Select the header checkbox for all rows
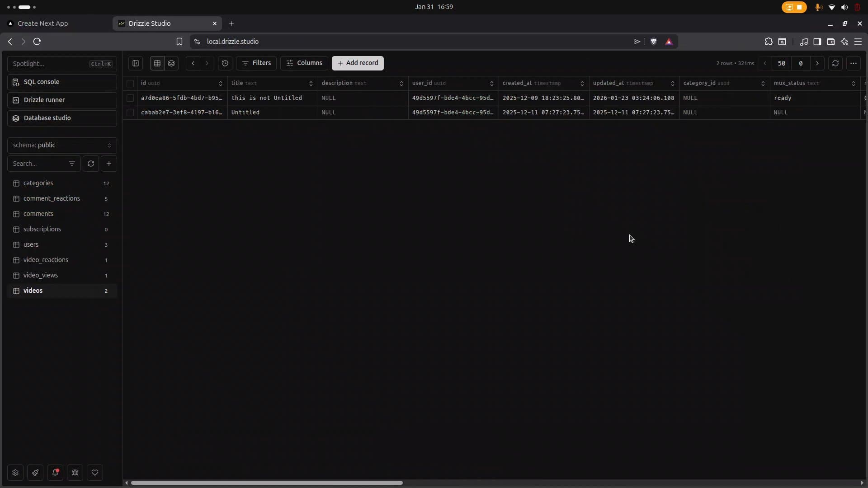This screenshot has height=488, width=868. pyautogui.click(x=130, y=84)
